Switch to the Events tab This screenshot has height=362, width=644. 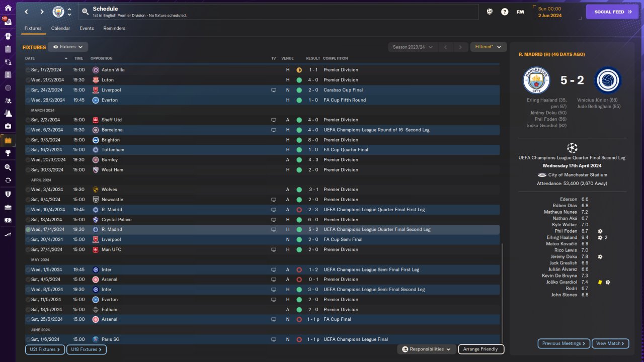[87, 29]
